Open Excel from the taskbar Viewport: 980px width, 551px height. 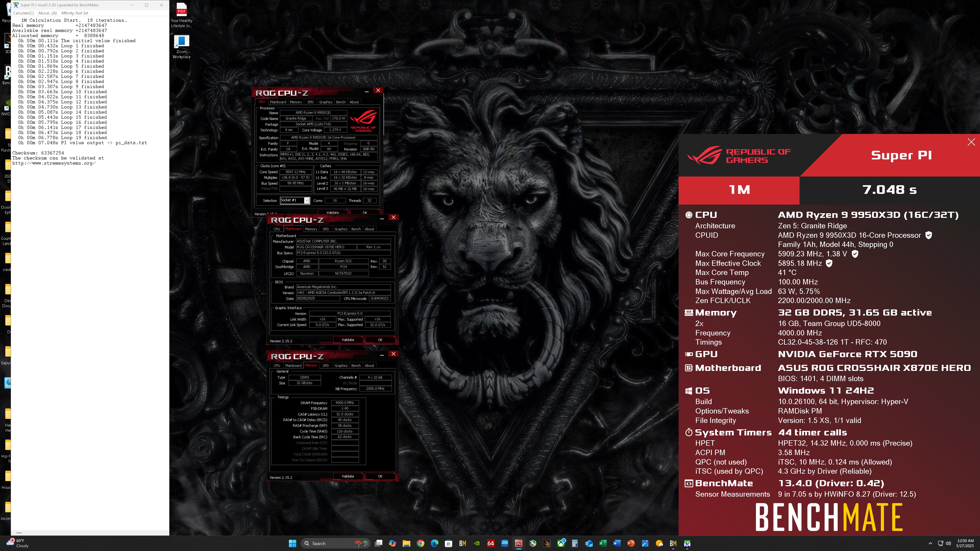click(603, 543)
